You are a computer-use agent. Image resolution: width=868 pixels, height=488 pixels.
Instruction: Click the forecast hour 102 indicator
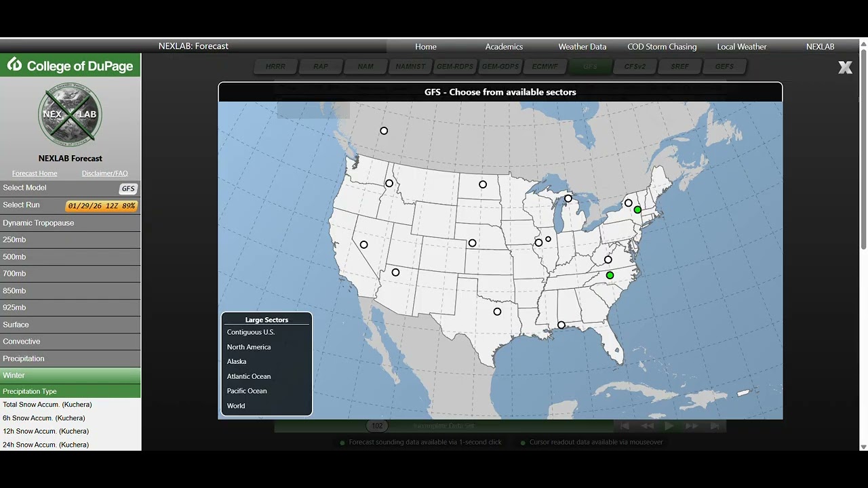tap(378, 426)
